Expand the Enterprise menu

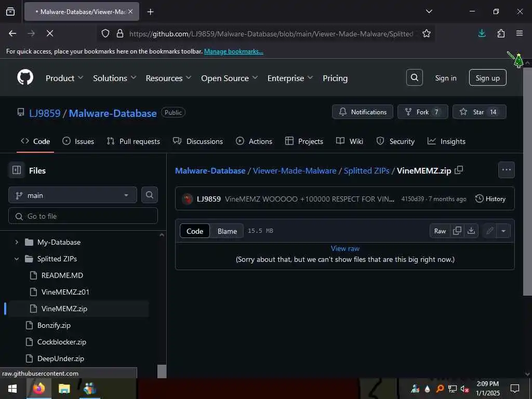[x=290, y=78]
